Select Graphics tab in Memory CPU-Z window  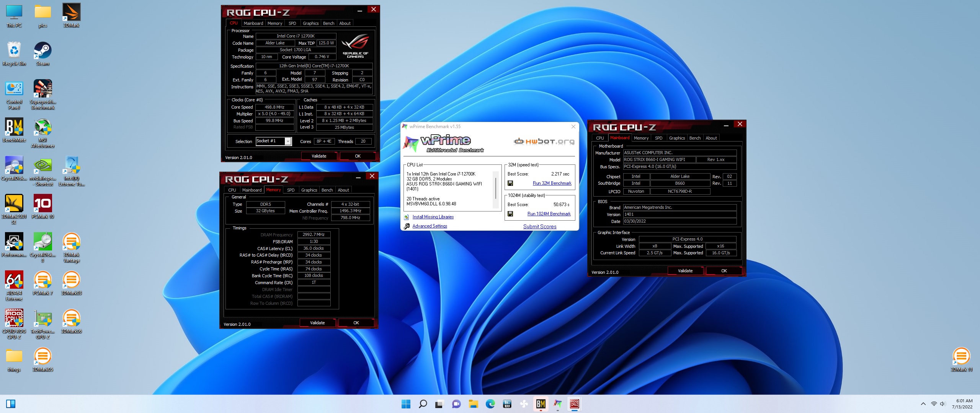coord(309,190)
